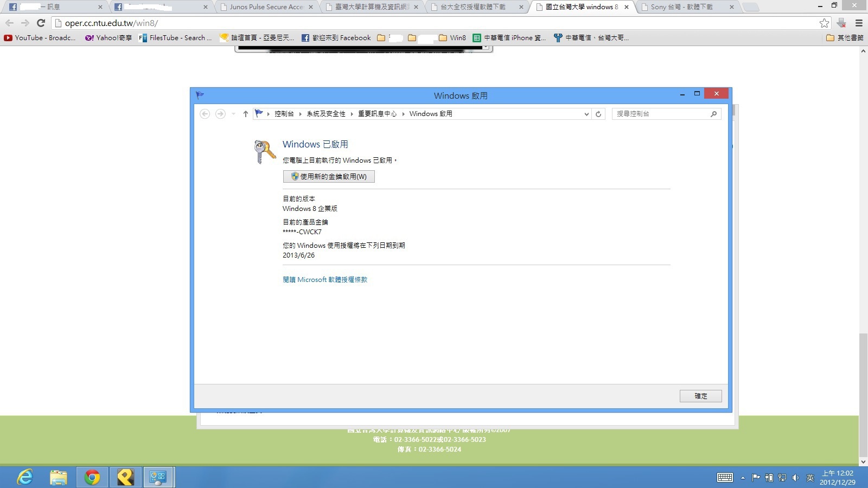Switch to the 臺灣大學計算機及資訊網 tab
Image resolution: width=868 pixels, height=488 pixels.
coord(372,7)
